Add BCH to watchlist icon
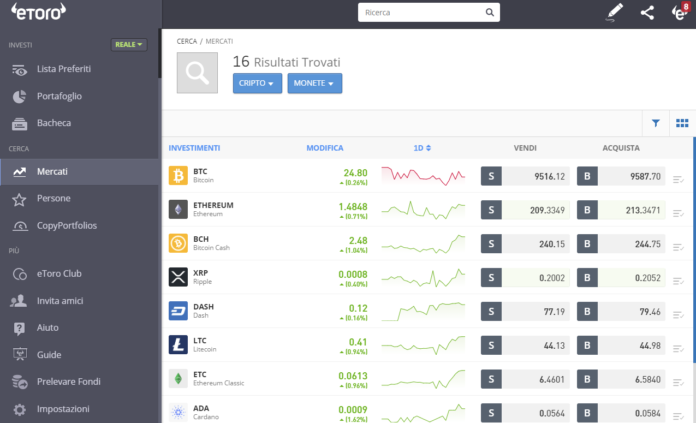 [678, 247]
